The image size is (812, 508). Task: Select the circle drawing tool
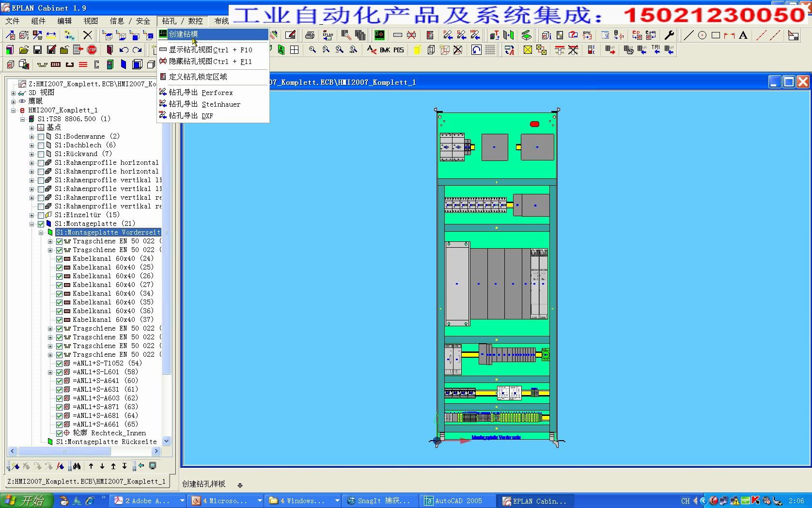click(x=702, y=35)
